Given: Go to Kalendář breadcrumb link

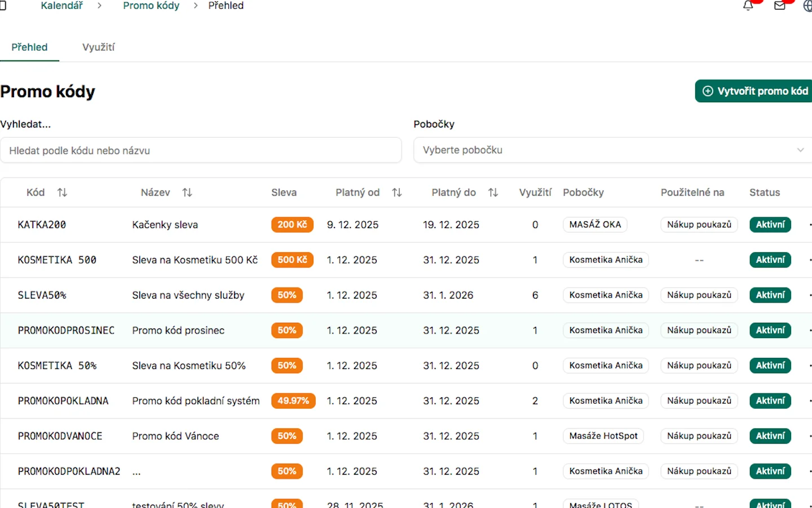Looking at the screenshot, I should pyautogui.click(x=61, y=6).
